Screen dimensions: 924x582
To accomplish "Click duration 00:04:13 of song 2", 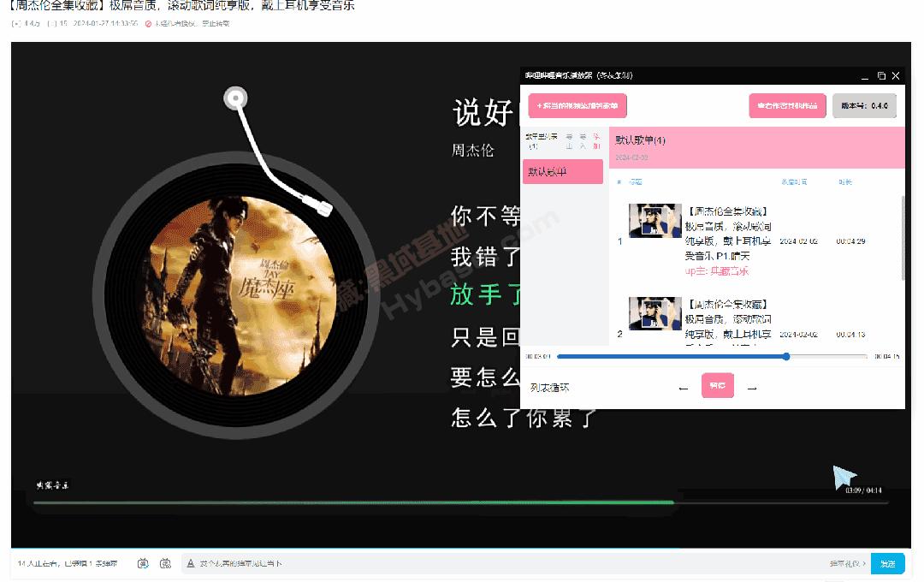I will (850, 335).
